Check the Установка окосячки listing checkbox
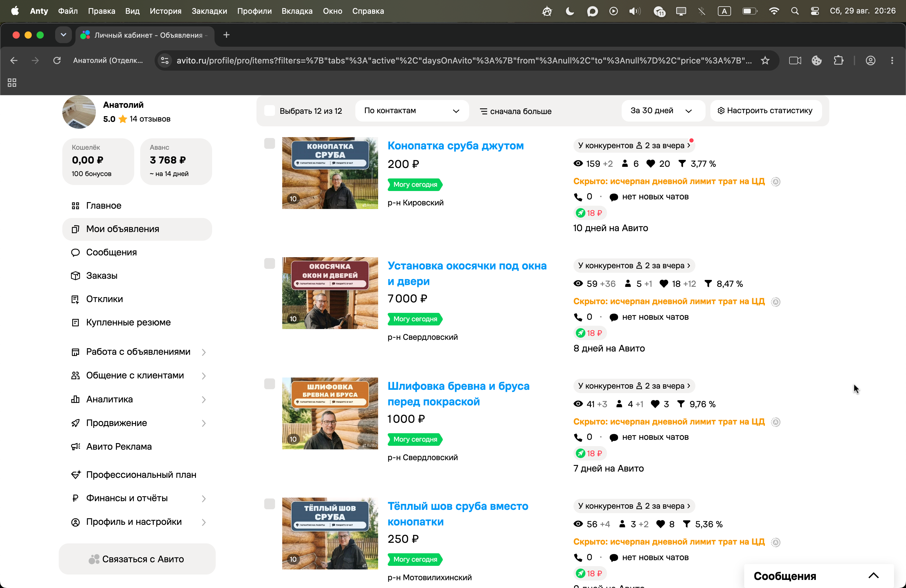The width and height of the screenshot is (906, 588). [270, 263]
